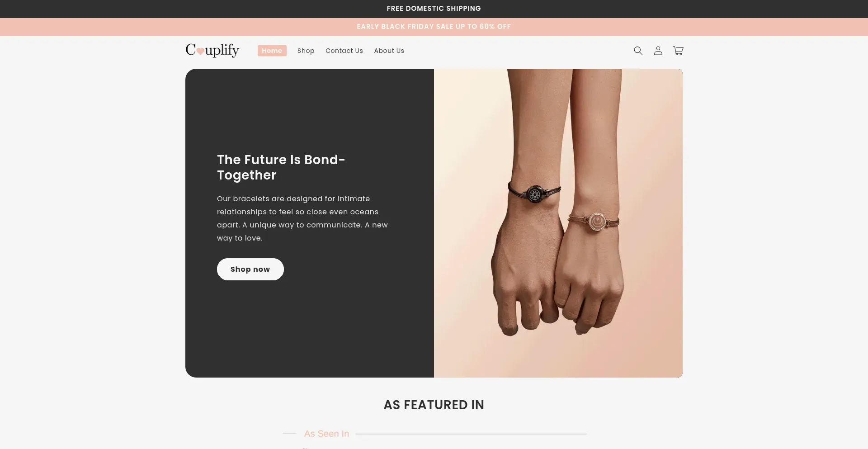868x449 pixels.
Task: Click the Couplify logo
Action: (212, 50)
